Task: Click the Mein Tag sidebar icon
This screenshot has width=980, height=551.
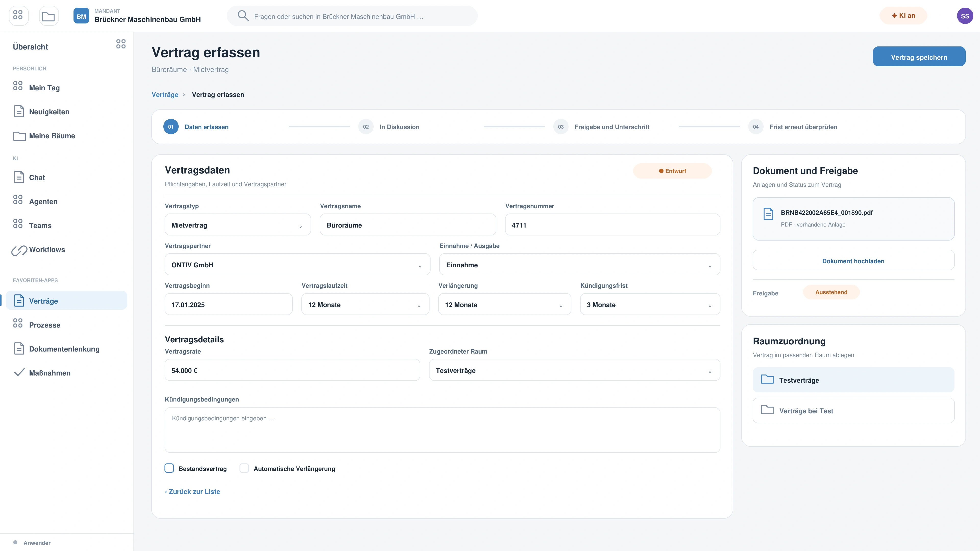Action: (18, 86)
